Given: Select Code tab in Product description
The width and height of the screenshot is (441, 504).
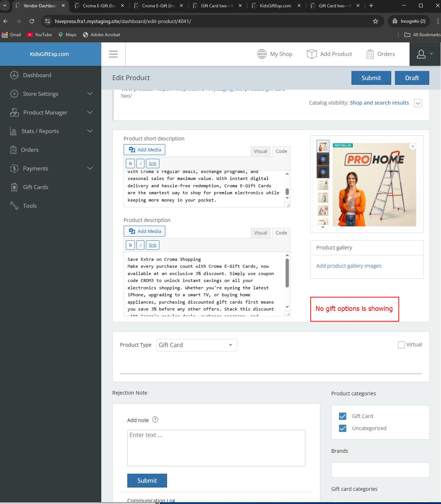Looking at the screenshot, I should [281, 233].
